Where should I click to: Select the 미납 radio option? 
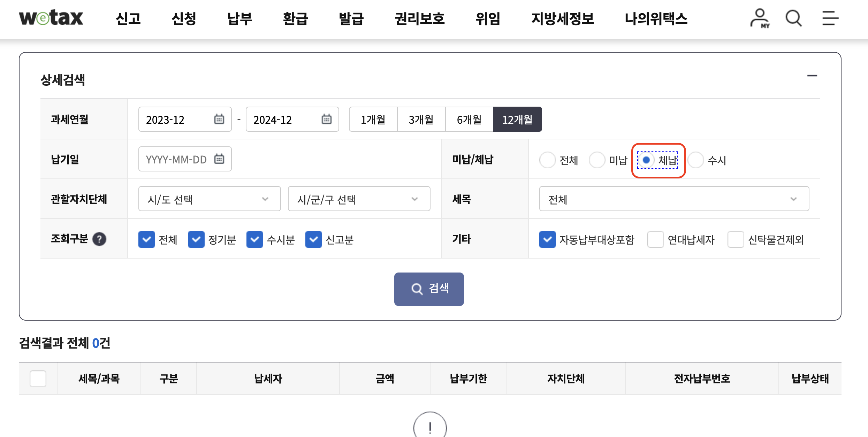(x=597, y=160)
